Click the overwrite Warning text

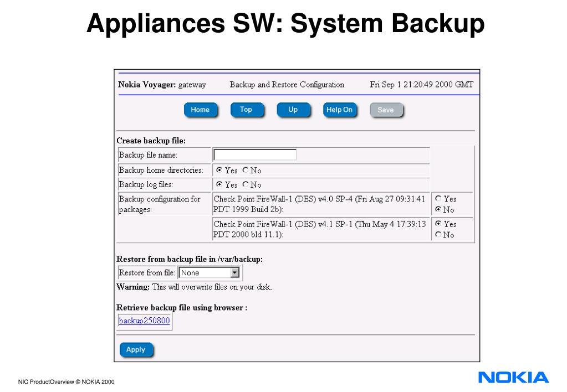(x=194, y=287)
